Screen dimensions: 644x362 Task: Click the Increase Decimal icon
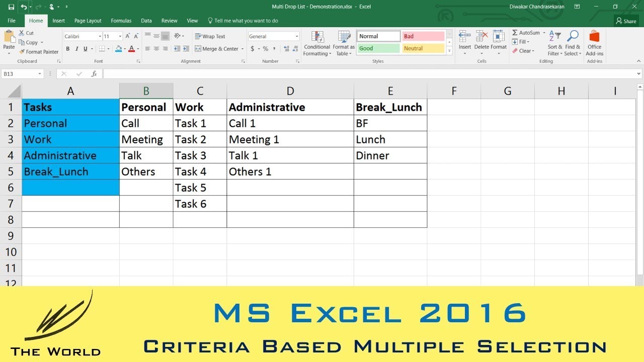(286, 49)
